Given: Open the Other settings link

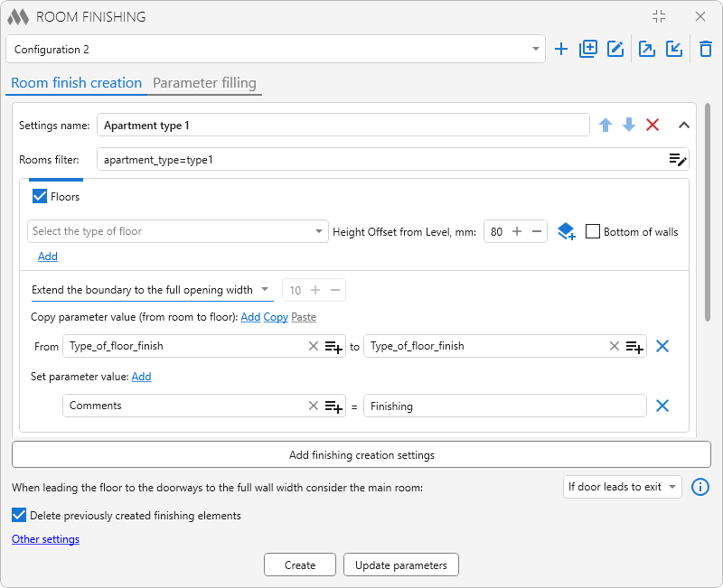Looking at the screenshot, I should tap(45, 539).
